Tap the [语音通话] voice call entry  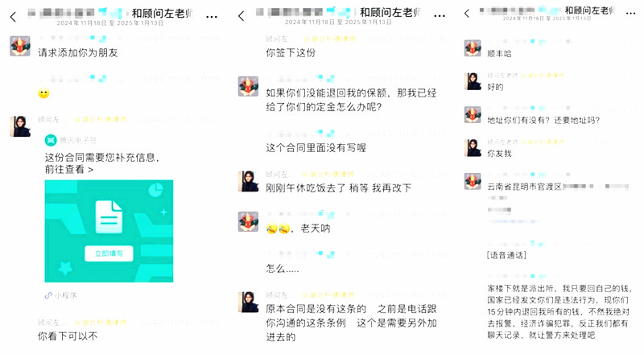pos(506,255)
